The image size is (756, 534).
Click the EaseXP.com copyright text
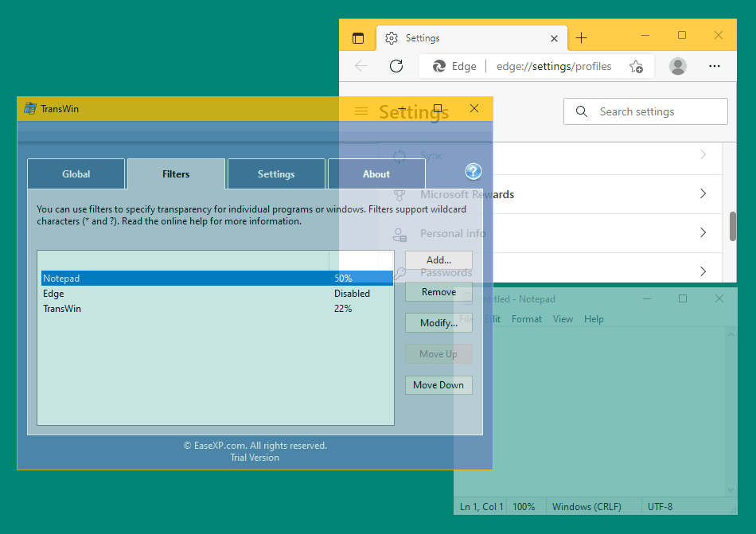pos(255,446)
